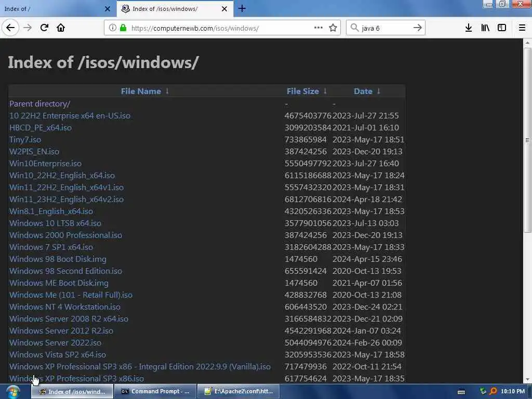The width and height of the screenshot is (532, 399).
Task: Open the browser home page
Action: tap(61, 28)
